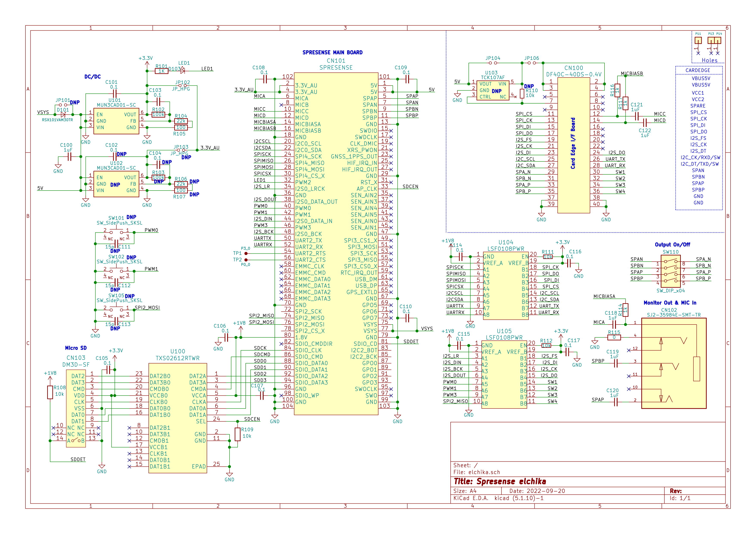Click the SPRESENSE MAIN BOARD heading text
Viewport: 756px width, 534px height.
pyautogui.click(x=332, y=52)
